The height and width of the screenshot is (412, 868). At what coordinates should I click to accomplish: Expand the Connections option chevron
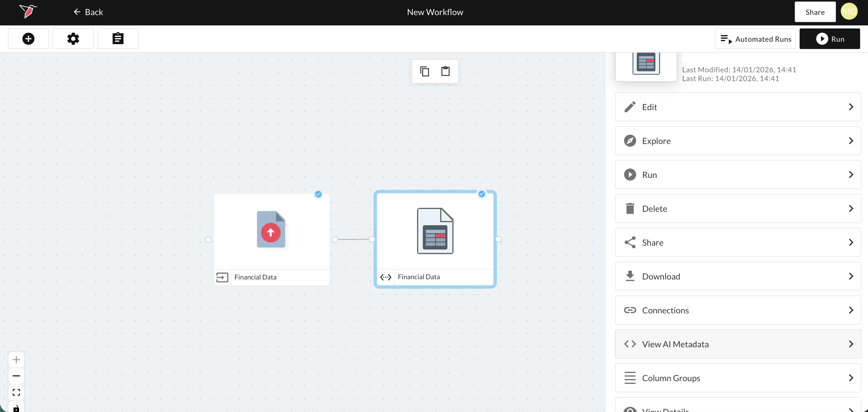point(851,310)
